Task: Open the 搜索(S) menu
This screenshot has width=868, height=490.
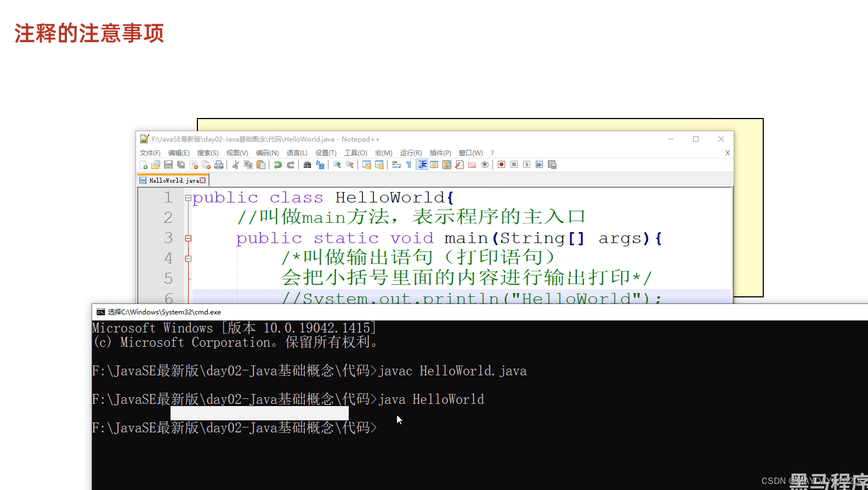Action: point(208,153)
